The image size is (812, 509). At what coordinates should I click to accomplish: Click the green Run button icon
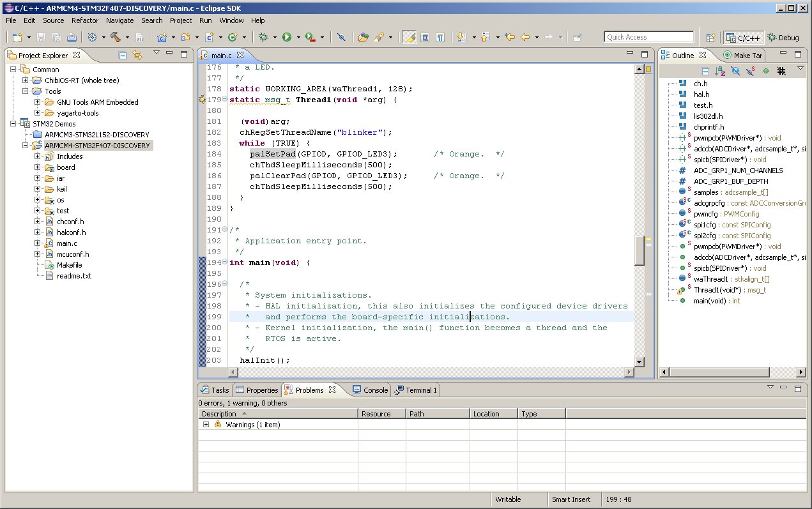[x=287, y=37]
